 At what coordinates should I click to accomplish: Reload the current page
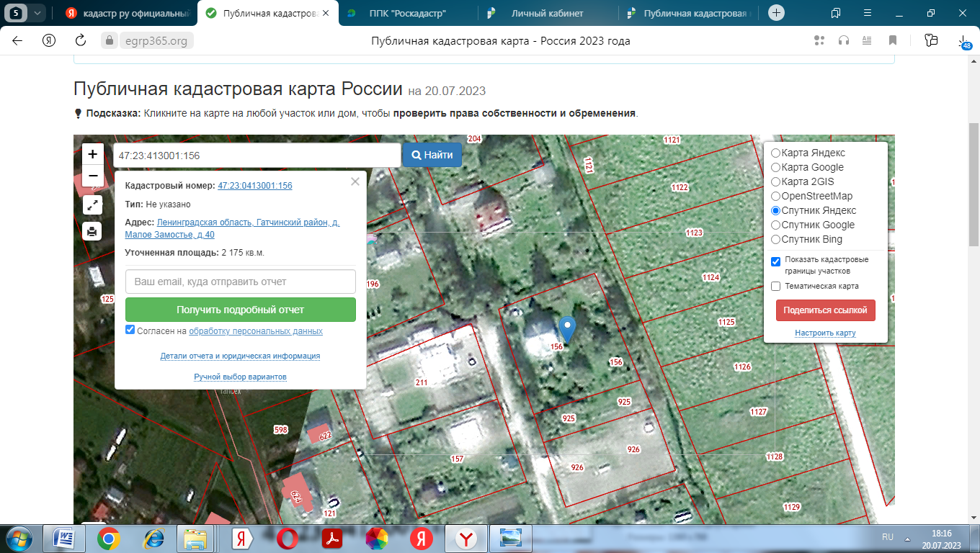click(81, 41)
